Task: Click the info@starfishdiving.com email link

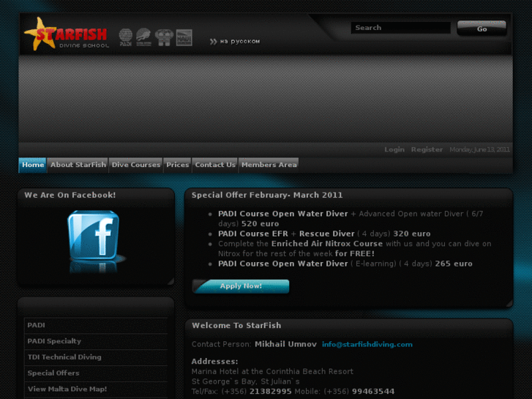Action: pos(367,344)
